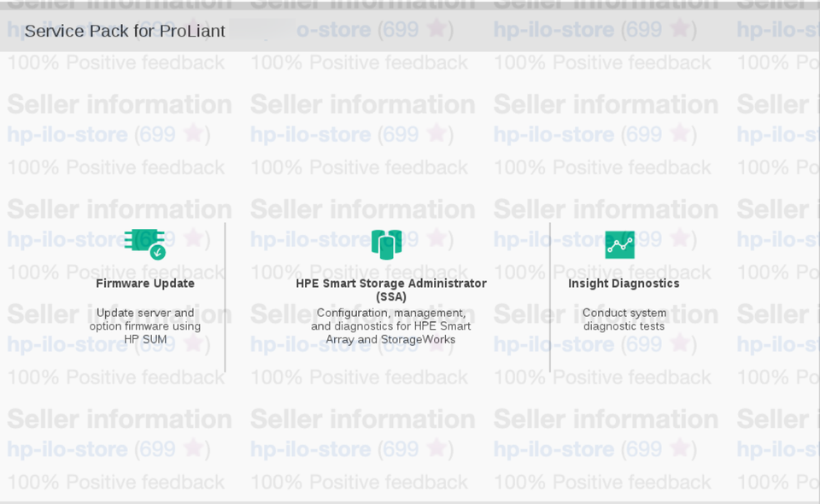Open the HPE Smart Storage Administrator drives icon
The height and width of the screenshot is (504, 820).
[387, 243]
